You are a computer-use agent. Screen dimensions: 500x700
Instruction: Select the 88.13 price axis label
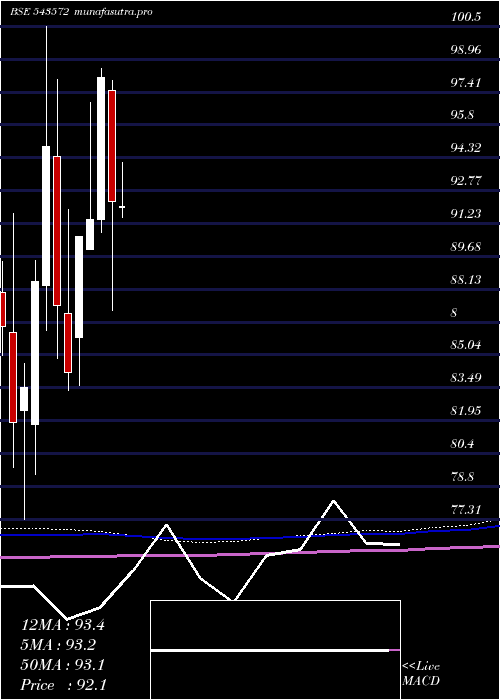(466, 279)
